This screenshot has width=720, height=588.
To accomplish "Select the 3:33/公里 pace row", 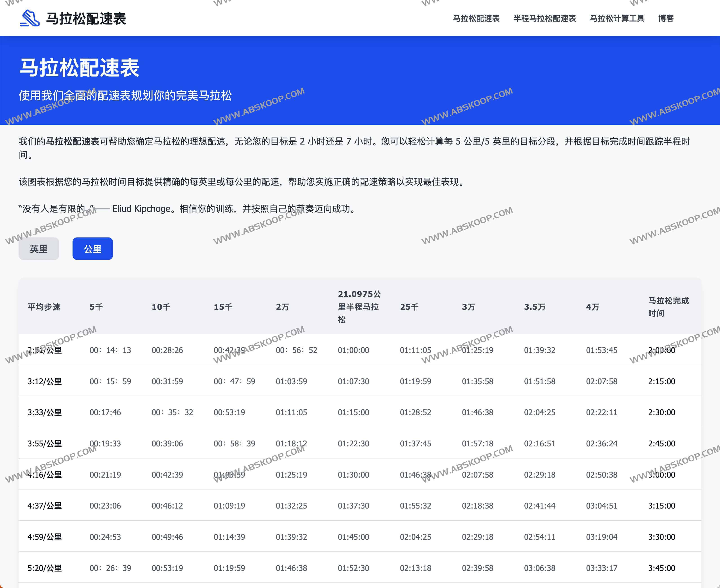I will click(44, 412).
